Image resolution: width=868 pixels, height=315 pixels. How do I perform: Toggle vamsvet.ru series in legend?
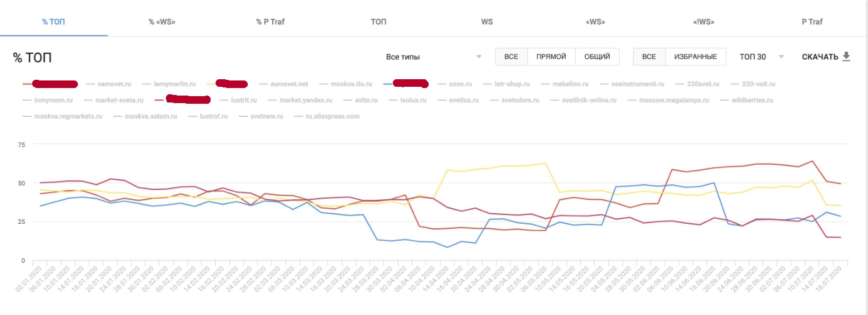click(115, 84)
